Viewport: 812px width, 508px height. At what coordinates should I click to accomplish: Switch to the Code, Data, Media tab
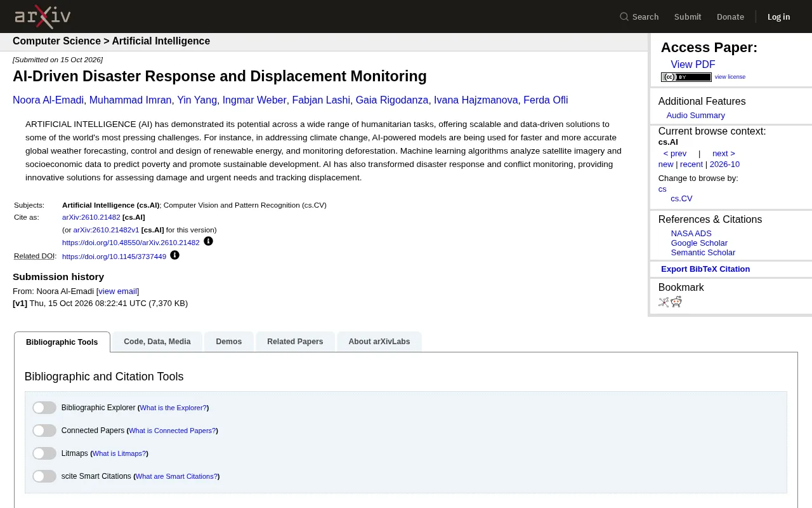157,342
